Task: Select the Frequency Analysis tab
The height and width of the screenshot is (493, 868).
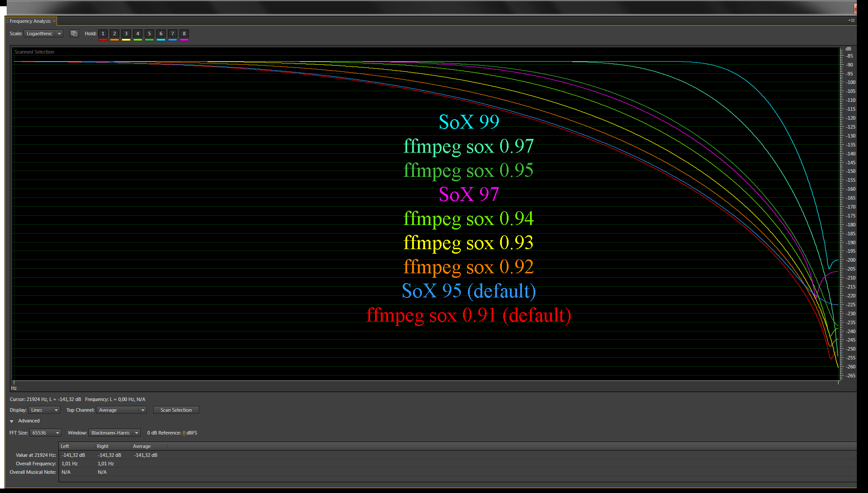Action: 30,21
